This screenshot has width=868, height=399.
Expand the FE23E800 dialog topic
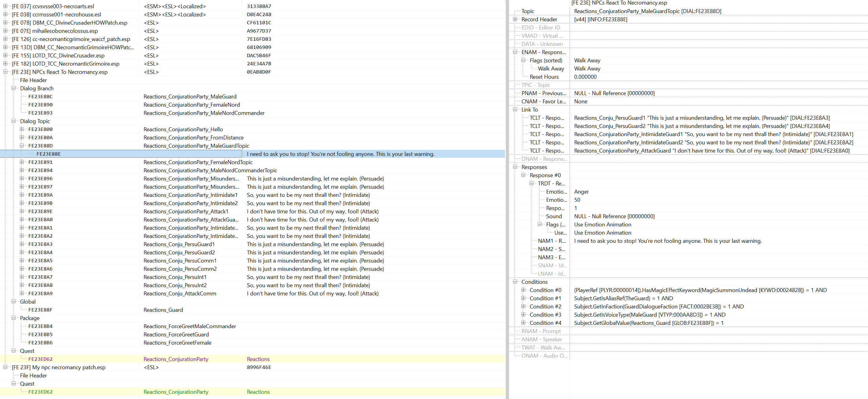tap(22, 129)
